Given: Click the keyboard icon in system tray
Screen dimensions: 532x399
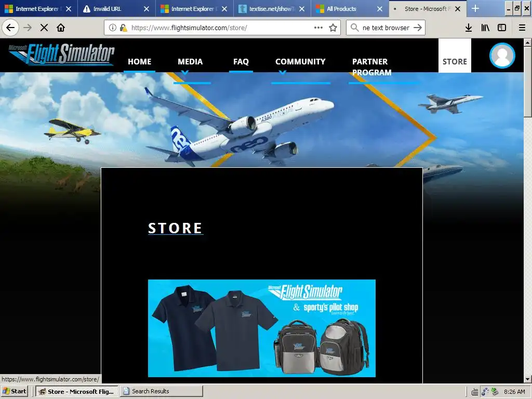Looking at the screenshot, I should tap(475, 392).
